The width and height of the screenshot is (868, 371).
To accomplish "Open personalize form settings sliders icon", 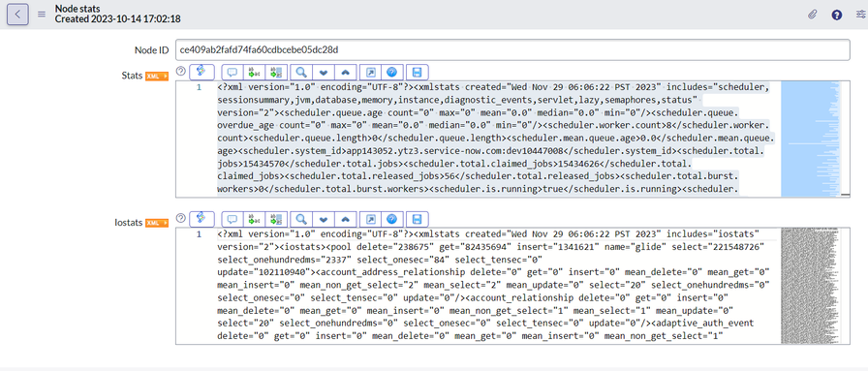I will click(x=861, y=15).
